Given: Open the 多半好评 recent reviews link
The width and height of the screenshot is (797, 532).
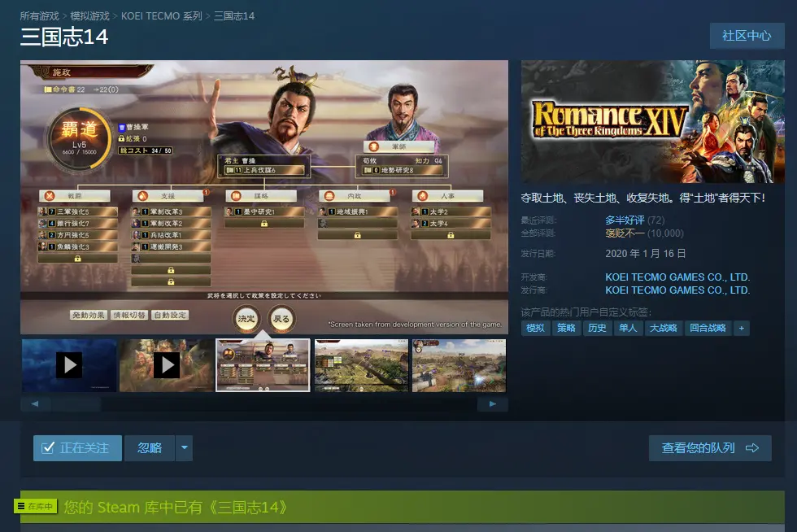Looking at the screenshot, I should pos(625,220).
